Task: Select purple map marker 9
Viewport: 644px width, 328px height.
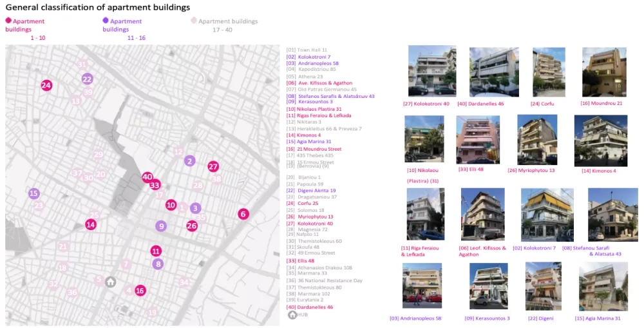Action: pos(161,226)
